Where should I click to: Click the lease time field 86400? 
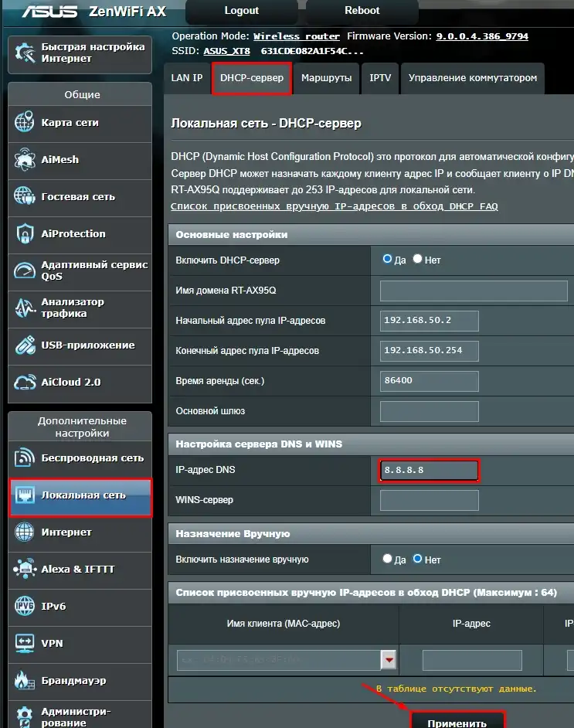(430, 381)
